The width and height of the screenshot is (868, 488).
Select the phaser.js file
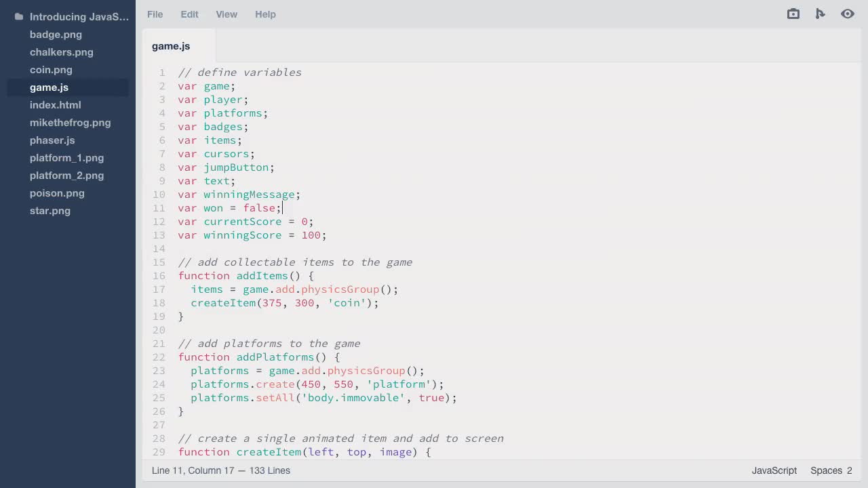[x=52, y=140]
